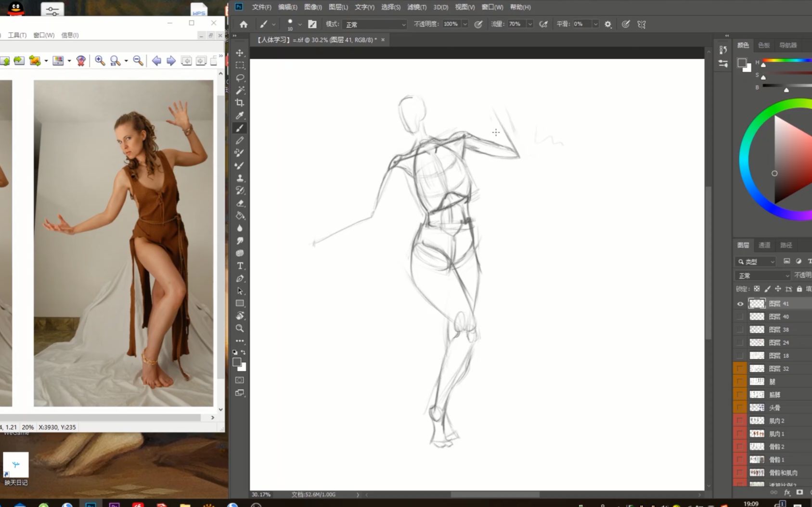Select the Move tool in Photoshop toolbar
Viewport: 812px width, 507px height.
[240, 52]
